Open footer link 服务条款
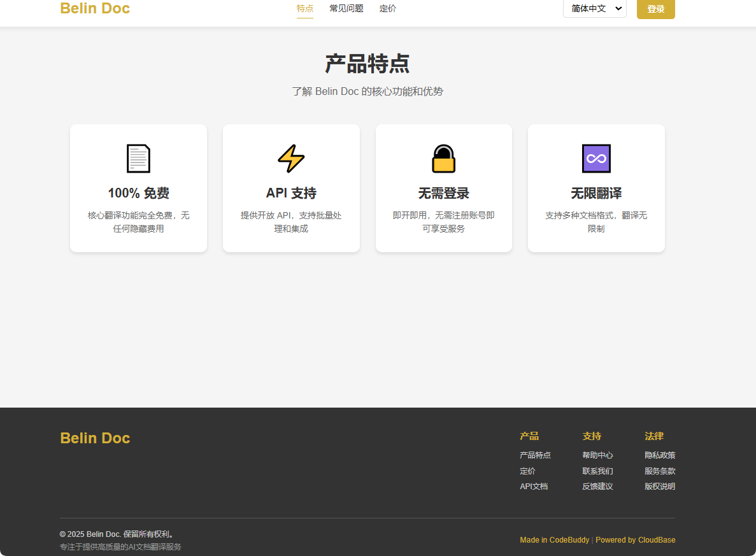 660,471
